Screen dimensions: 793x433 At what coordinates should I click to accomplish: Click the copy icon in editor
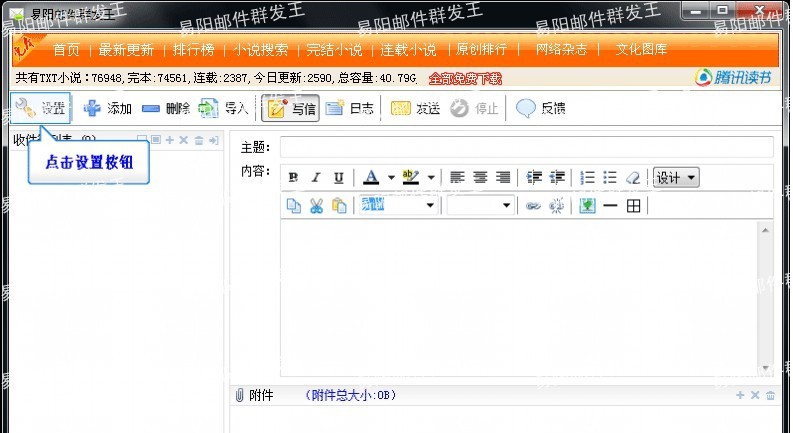click(293, 205)
